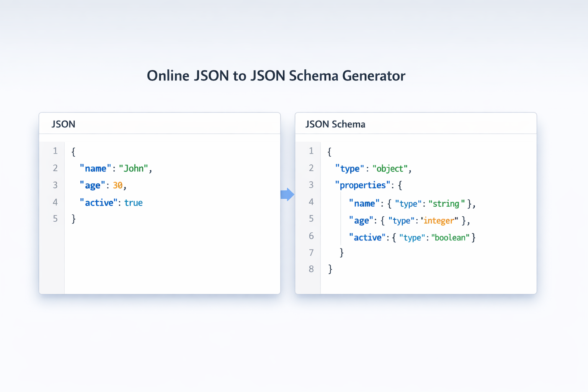Click line number 8 in the schema gutter

pyautogui.click(x=311, y=269)
